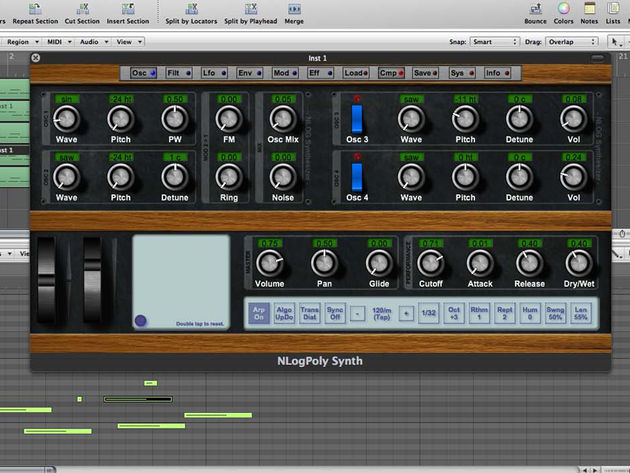
Task: Click the Rept 2 button
Action: tap(505, 313)
